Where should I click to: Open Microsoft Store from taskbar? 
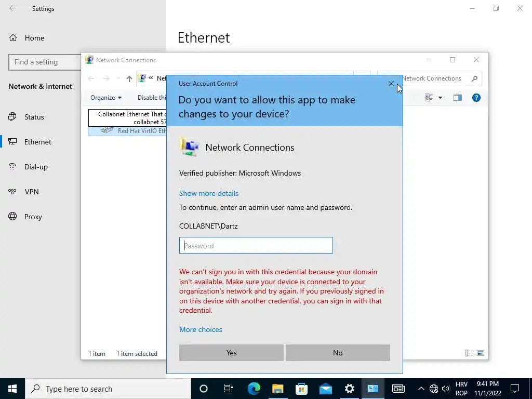pos(301,389)
